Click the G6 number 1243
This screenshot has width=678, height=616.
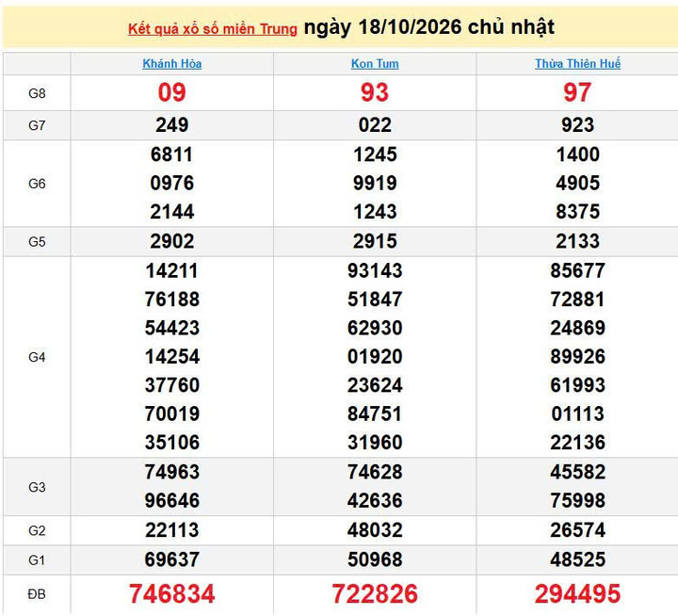(375, 212)
